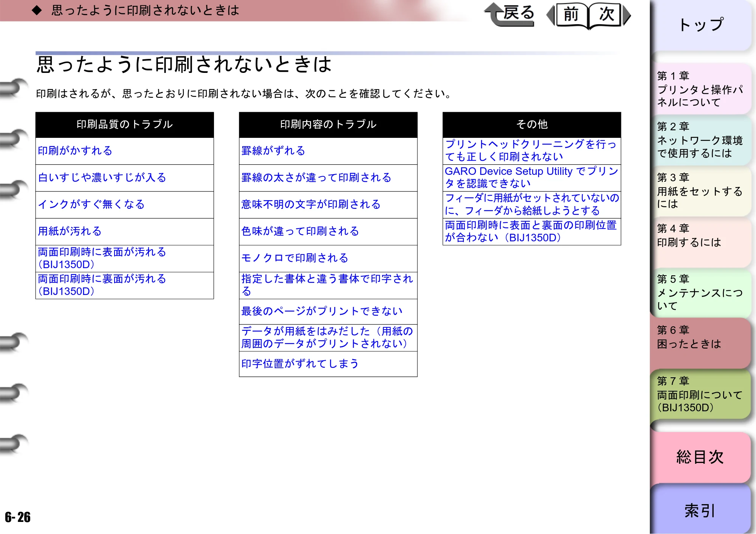Click the その他 table header
The image size is (756, 534).
(x=532, y=125)
